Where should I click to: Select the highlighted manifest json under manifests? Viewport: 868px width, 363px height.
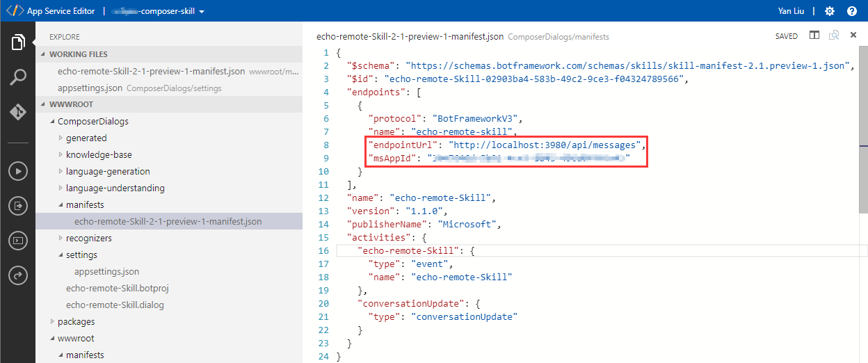point(169,221)
